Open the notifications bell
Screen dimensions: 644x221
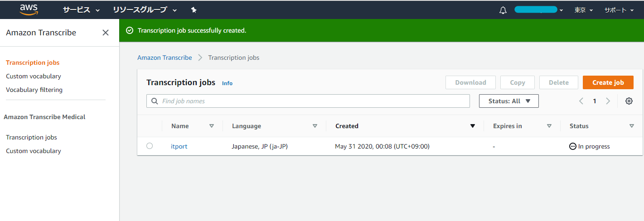pyautogui.click(x=503, y=10)
